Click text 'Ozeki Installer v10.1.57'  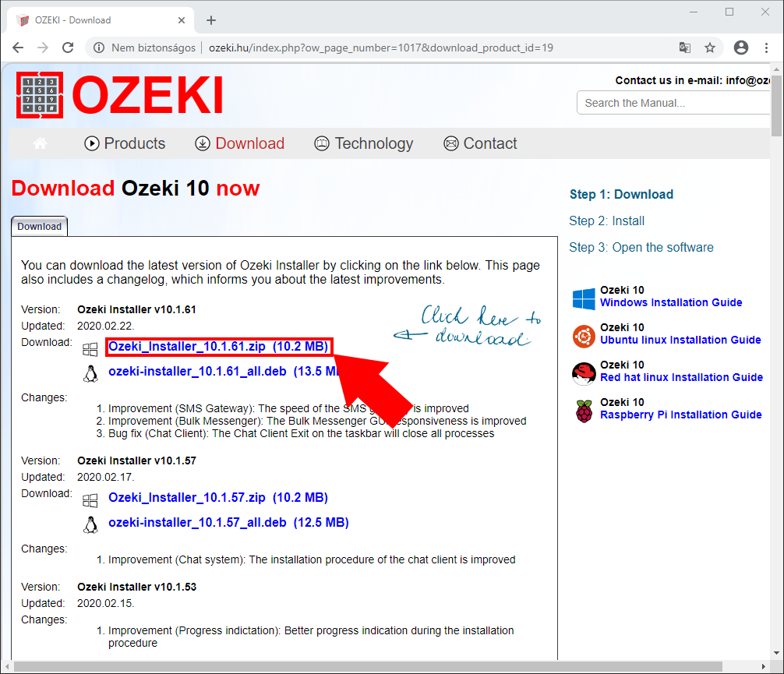pyautogui.click(x=136, y=461)
